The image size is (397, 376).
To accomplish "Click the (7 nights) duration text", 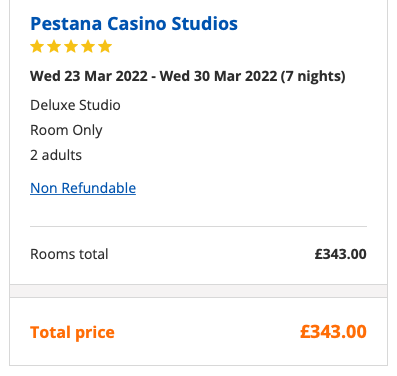I will click(x=313, y=76).
